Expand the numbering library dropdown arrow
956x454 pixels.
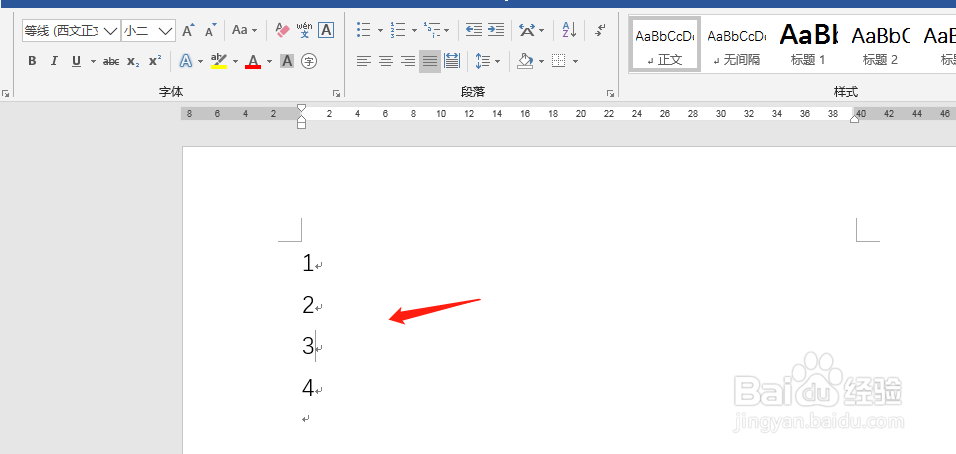(415, 30)
